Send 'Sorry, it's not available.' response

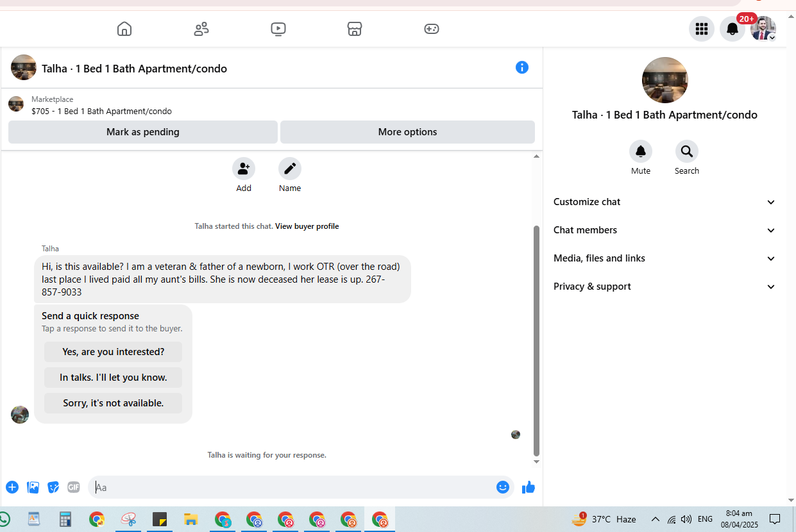tap(113, 403)
